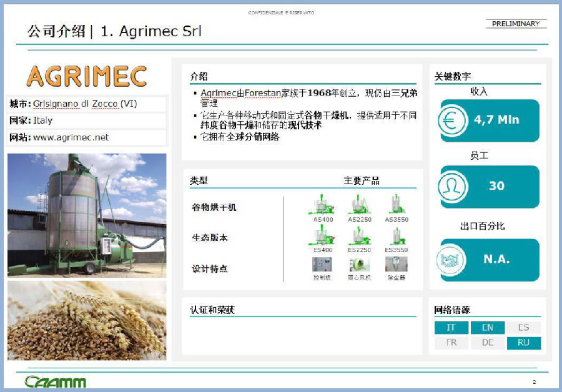This screenshot has height=392, width=562.
Task: Click the 员工 employees label
Action: coord(479,155)
